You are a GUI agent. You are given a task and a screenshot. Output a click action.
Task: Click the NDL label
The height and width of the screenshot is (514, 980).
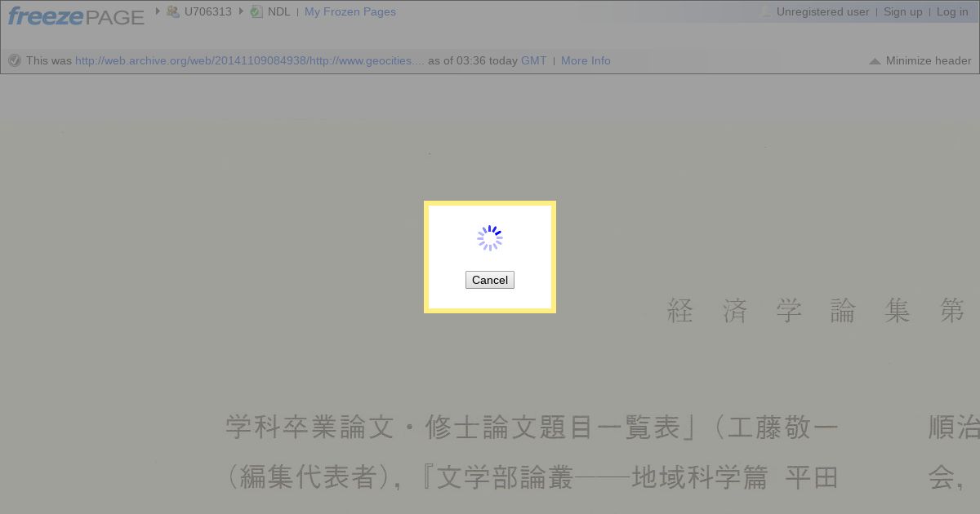click(279, 11)
